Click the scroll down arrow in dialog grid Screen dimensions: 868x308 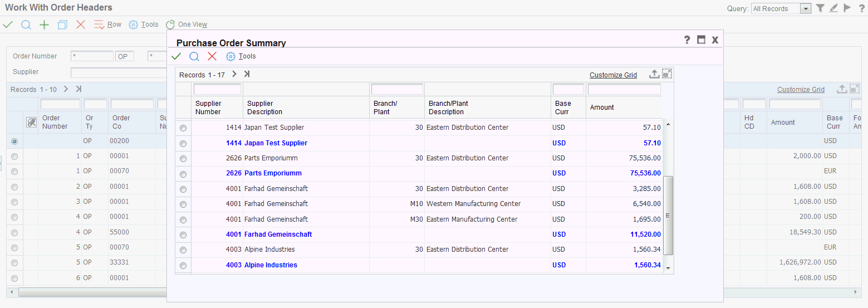click(x=669, y=268)
